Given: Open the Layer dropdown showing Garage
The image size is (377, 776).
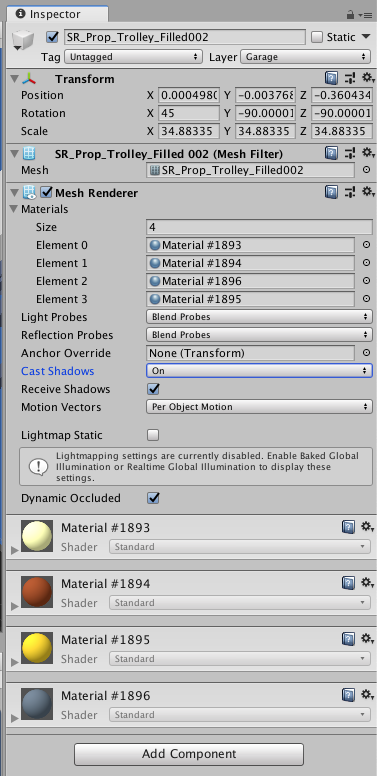Looking at the screenshot, I should [x=305, y=57].
